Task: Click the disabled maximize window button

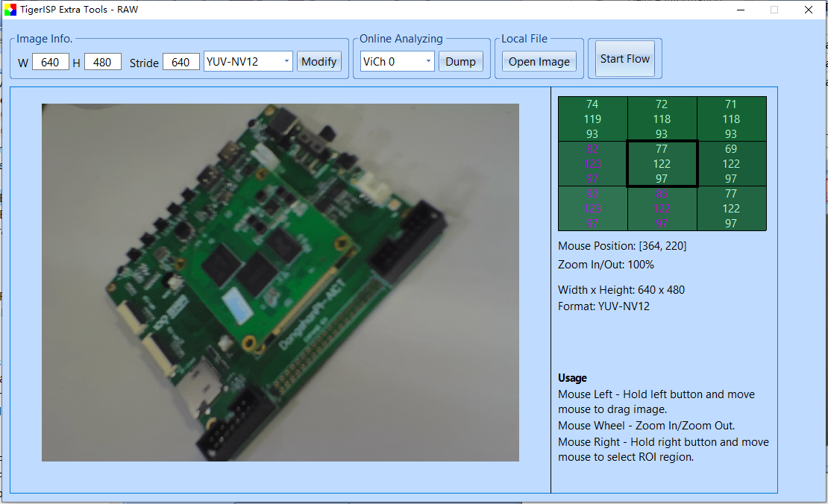Action: coord(774,10)
